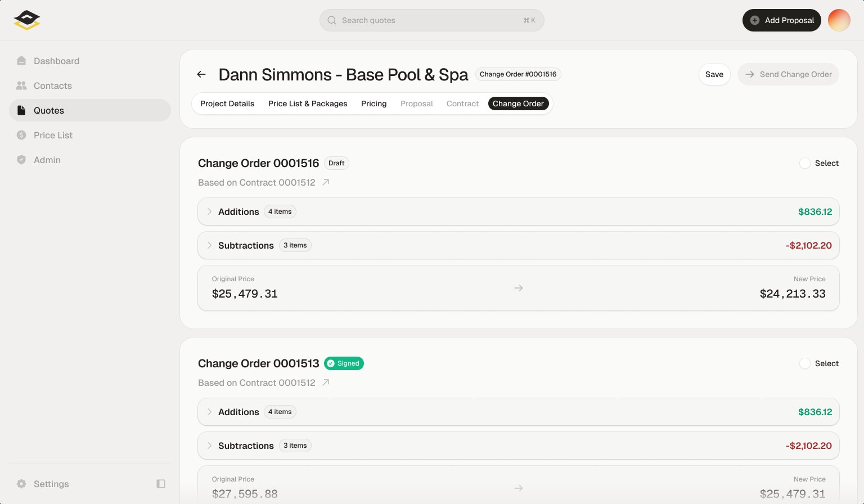The image size is (864, 504).
Task: Click the plus icon in Add Proposal
Action: point(755,20)
